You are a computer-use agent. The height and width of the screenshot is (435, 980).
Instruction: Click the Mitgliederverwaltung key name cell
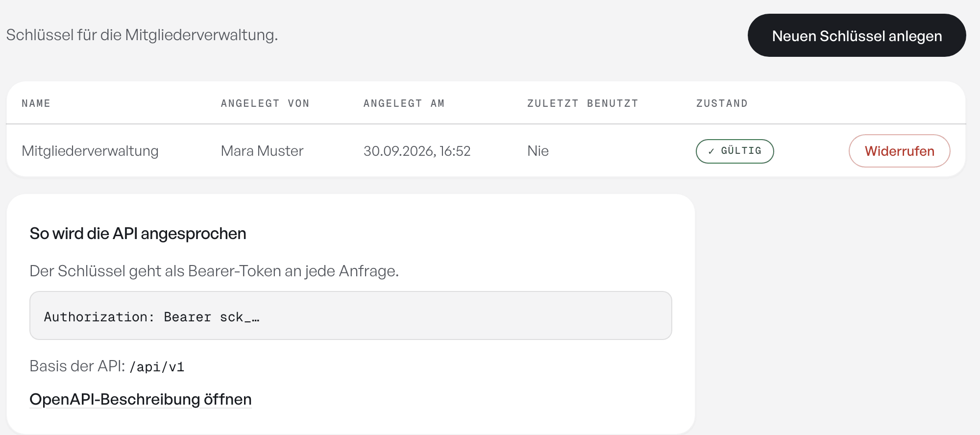(x=90, y=151)
